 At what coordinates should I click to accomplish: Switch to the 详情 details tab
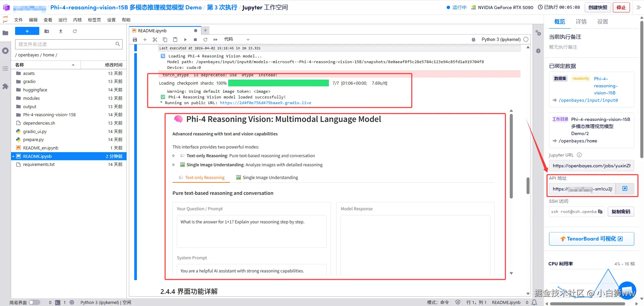[581, 22]
